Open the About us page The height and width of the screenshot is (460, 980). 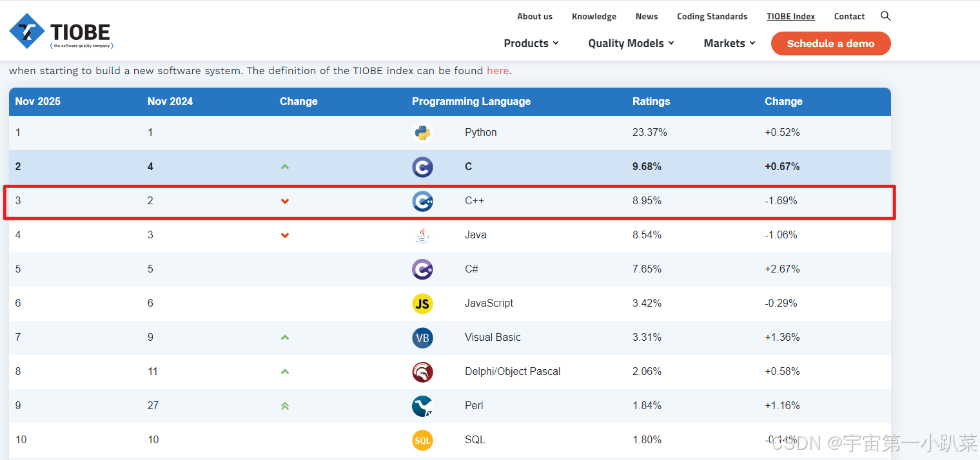point(534,17)
